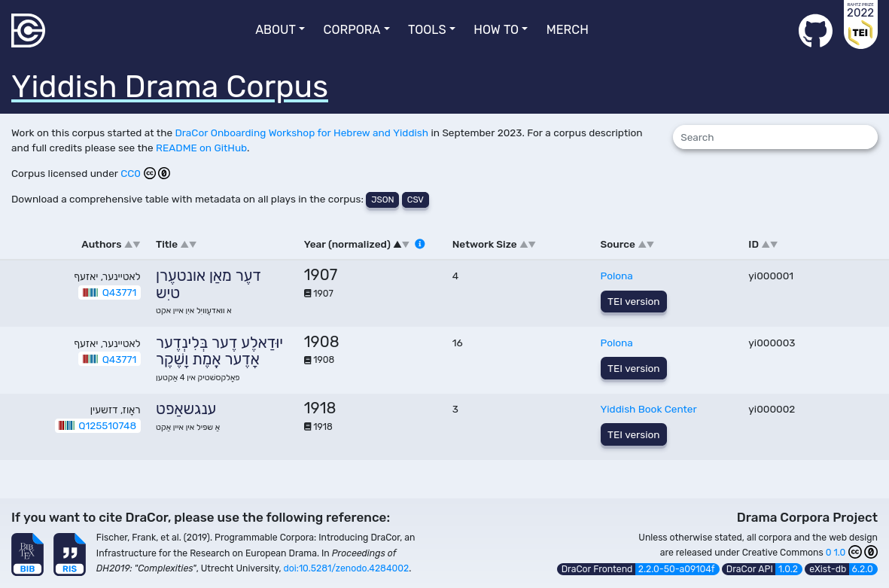Download the RIS citation file
Viewport: 889px width, 588px height.
click(69, 554)
